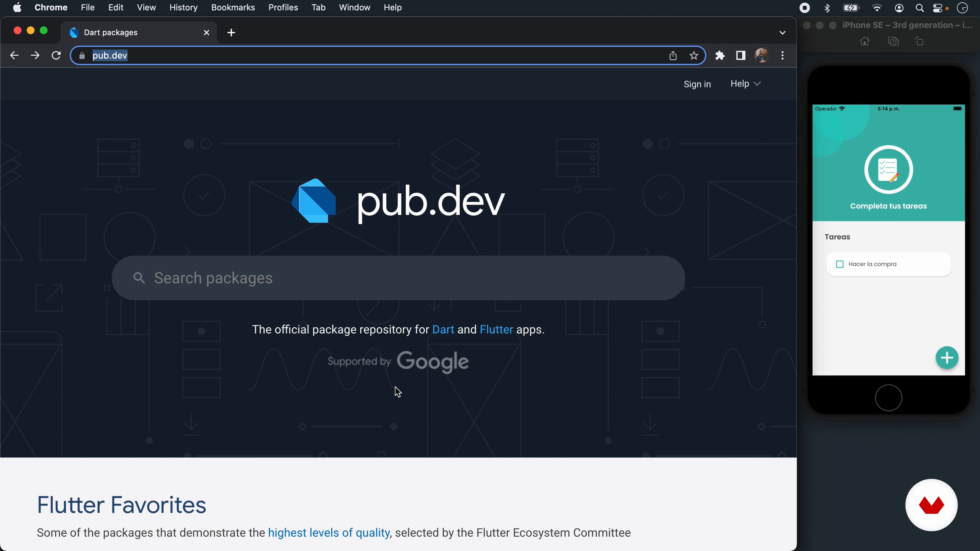Click the screen recording stop icon
This screenshot has height=551, width=980.
tap(805, 8)
